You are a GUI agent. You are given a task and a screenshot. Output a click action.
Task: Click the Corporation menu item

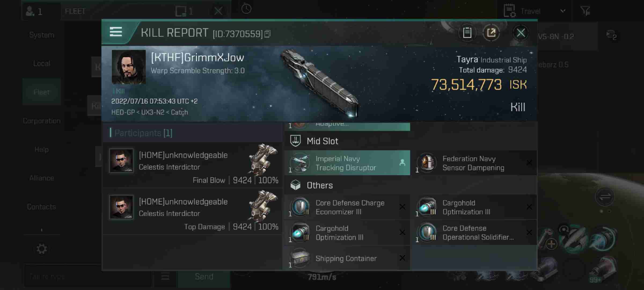click(42, 120)
